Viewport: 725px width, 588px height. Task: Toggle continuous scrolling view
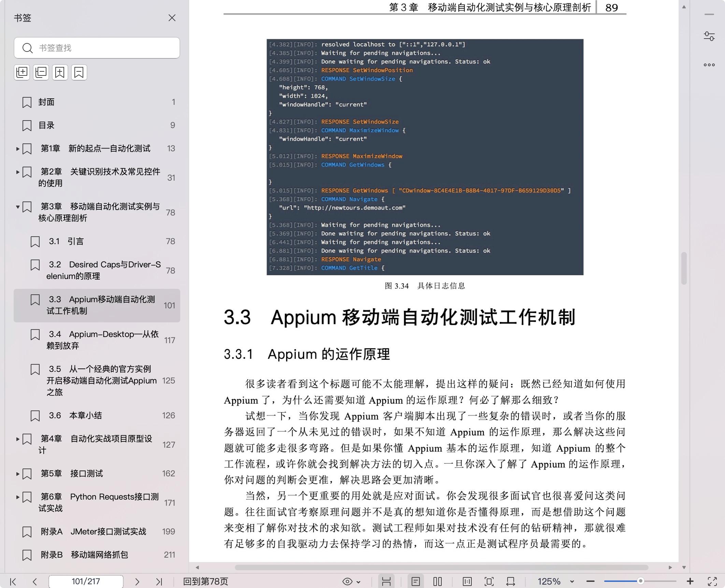click(x=386, y=582)
